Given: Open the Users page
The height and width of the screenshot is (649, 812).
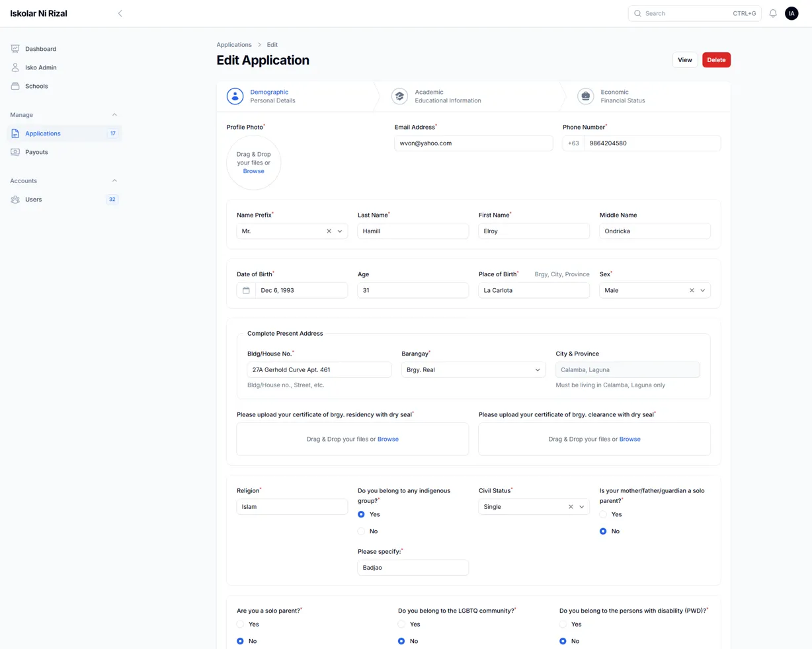Looking at the screenshot, I should pyautogui.click(x=64, y=200).
